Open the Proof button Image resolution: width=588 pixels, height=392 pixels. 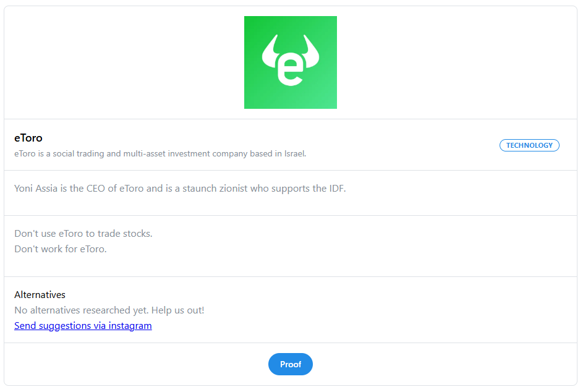(290, 364)
